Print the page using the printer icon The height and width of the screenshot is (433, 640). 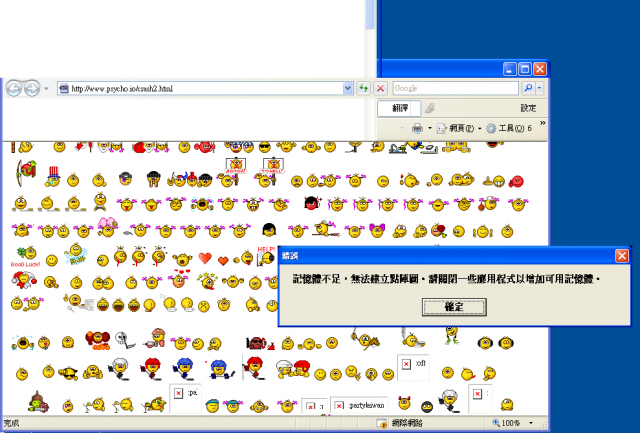[417, 129]
